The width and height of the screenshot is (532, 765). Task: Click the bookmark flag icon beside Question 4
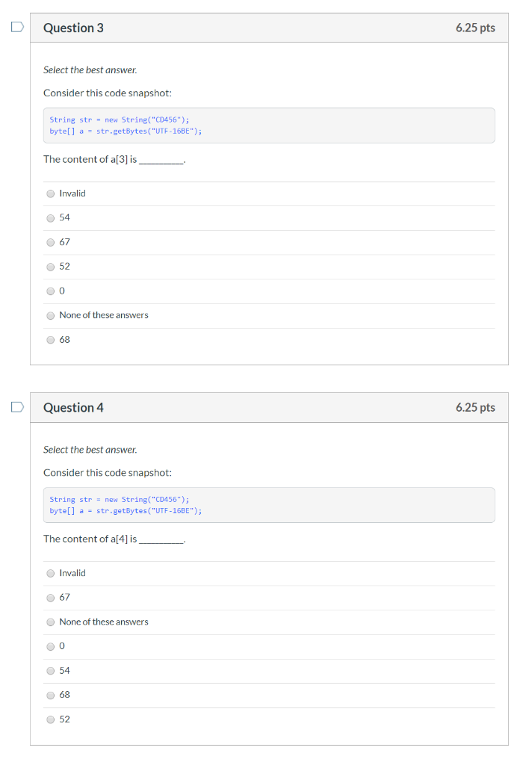pyautogui.click(x=16, y=406)
